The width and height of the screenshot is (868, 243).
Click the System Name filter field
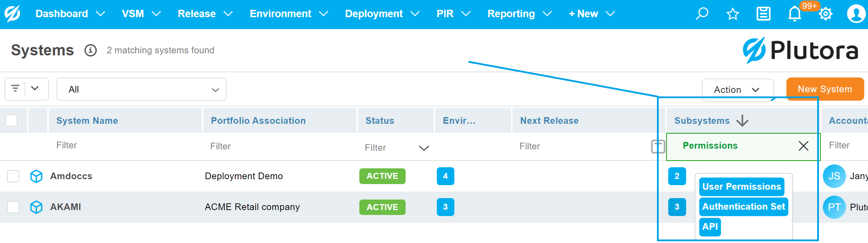click(123, 146)
